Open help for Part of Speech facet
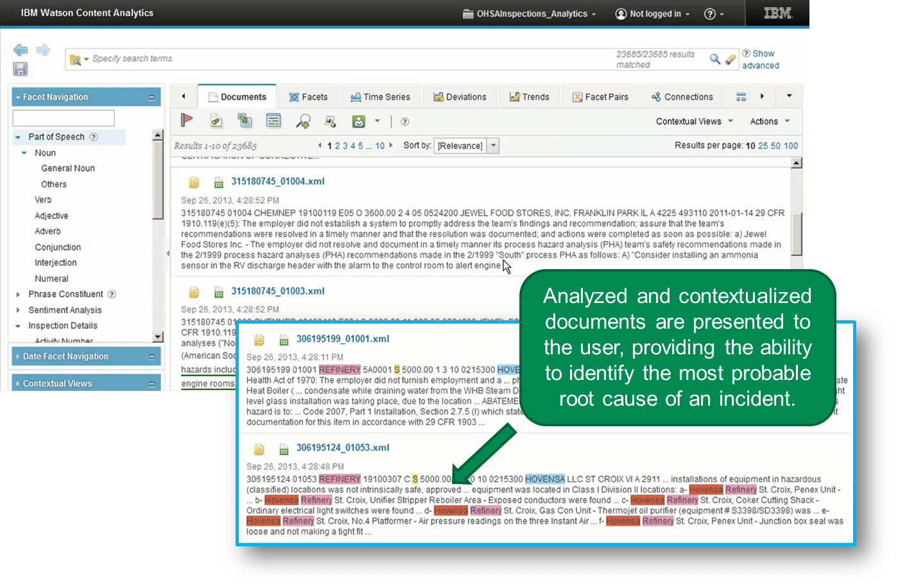Image resolution: width=898 pixels, height=588 pixels. 94,137
